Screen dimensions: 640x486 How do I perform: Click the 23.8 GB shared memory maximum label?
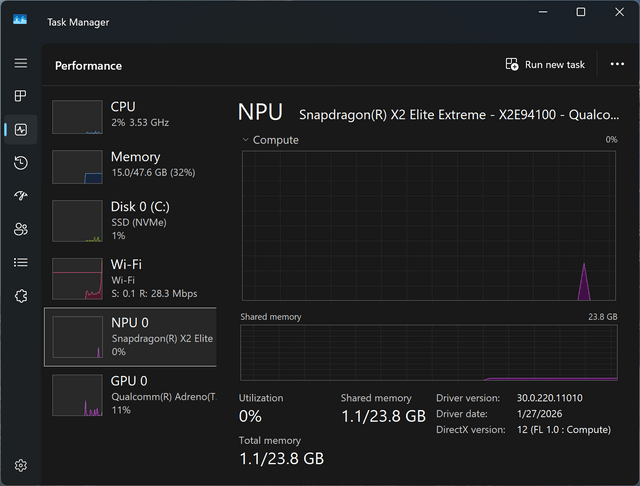[x=602, y=317]
